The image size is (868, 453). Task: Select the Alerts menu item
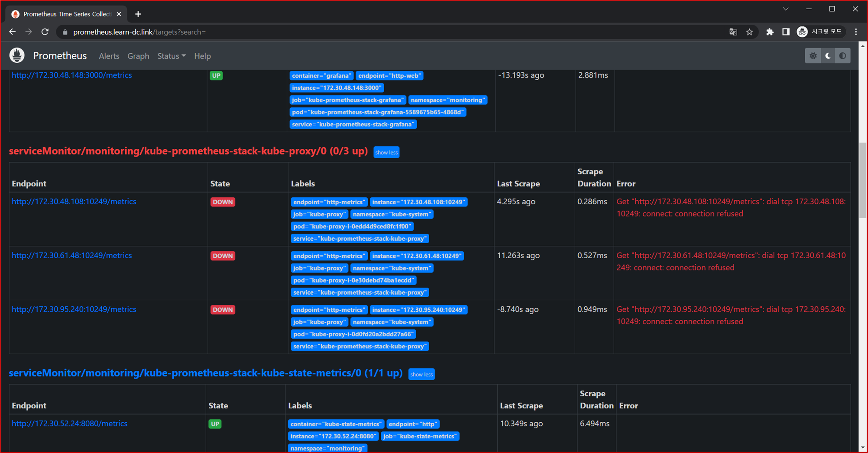(109, 56)
